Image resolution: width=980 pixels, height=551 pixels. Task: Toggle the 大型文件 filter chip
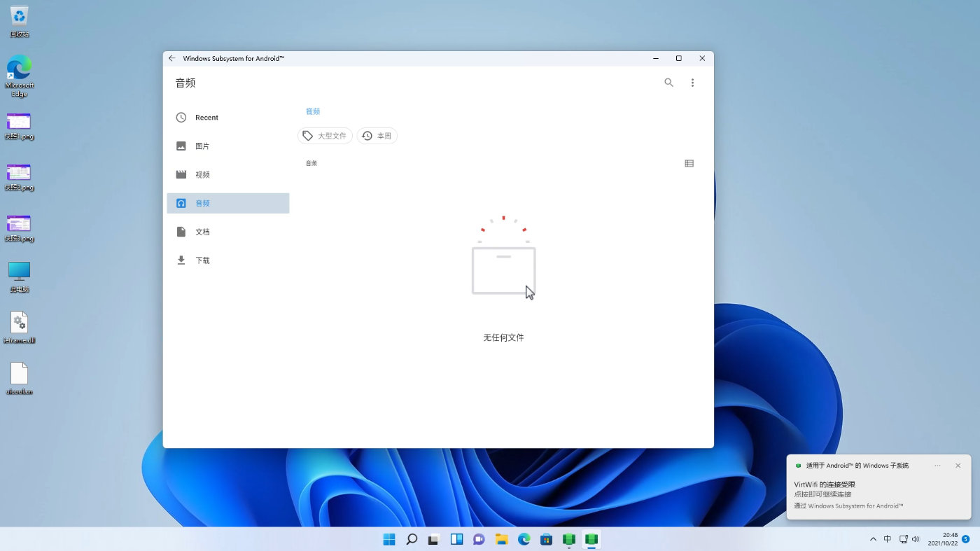coord(325,136)
